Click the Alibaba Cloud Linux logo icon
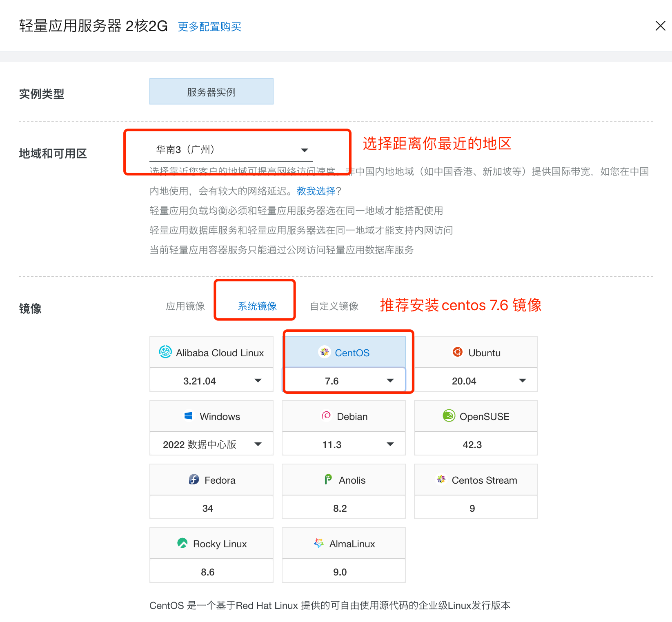 165,352
